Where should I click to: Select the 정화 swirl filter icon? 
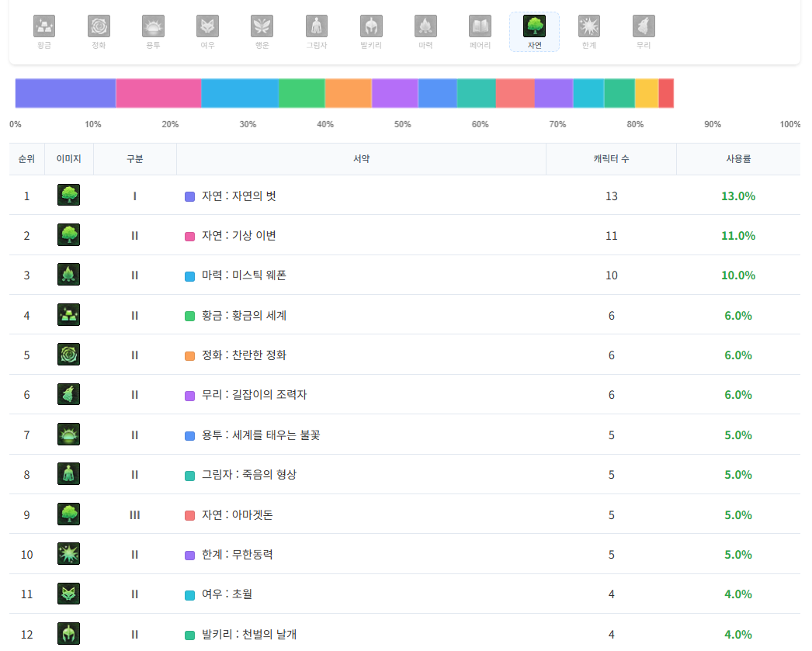[99, 26]
